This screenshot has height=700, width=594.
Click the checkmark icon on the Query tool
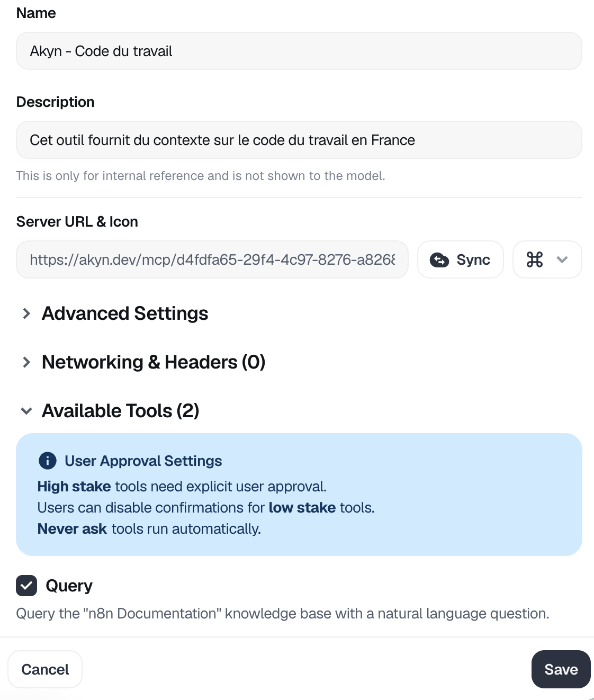point(26,586)
